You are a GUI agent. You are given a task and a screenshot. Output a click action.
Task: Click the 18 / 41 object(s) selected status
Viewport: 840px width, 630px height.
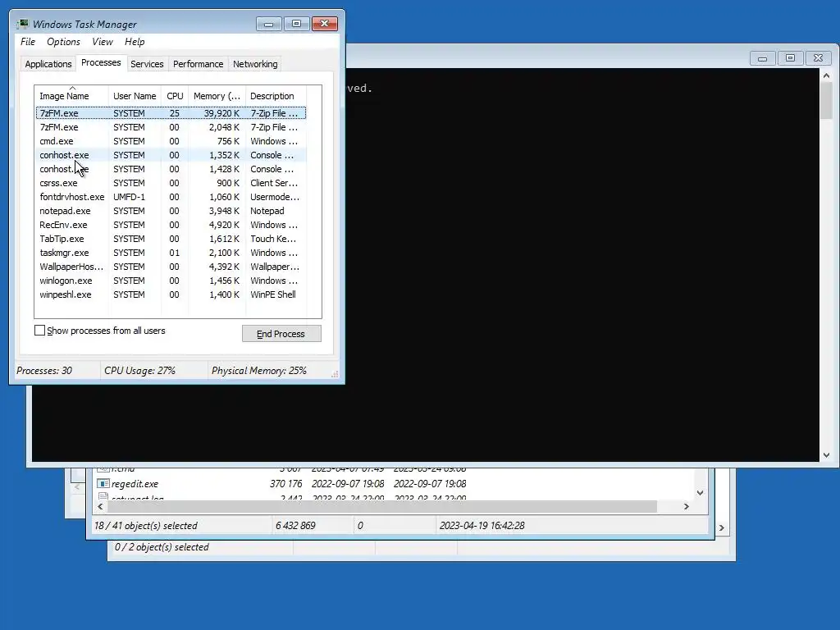[x=146, y=526]
